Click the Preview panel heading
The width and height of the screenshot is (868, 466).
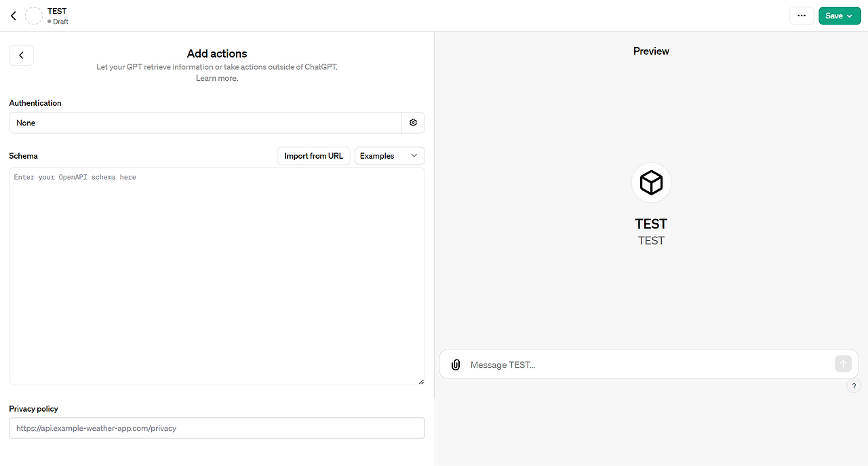(651, 52)
